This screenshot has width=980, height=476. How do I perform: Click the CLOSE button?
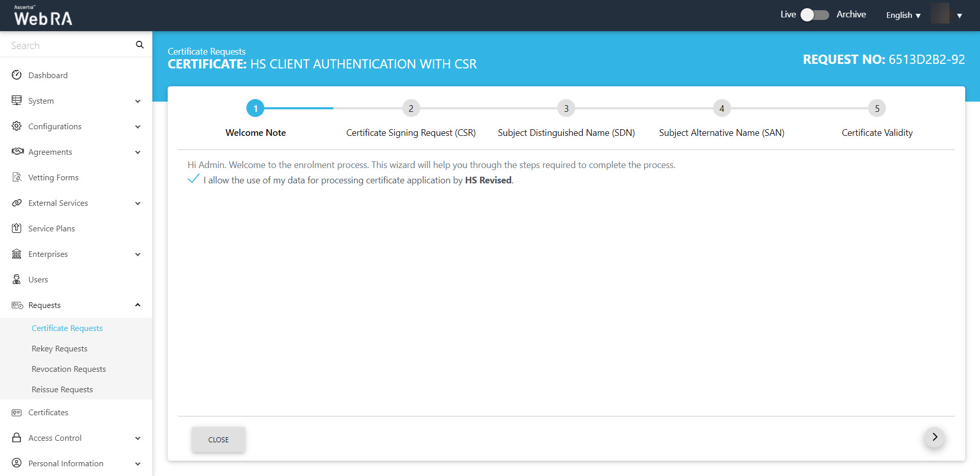tap(218, 439)
